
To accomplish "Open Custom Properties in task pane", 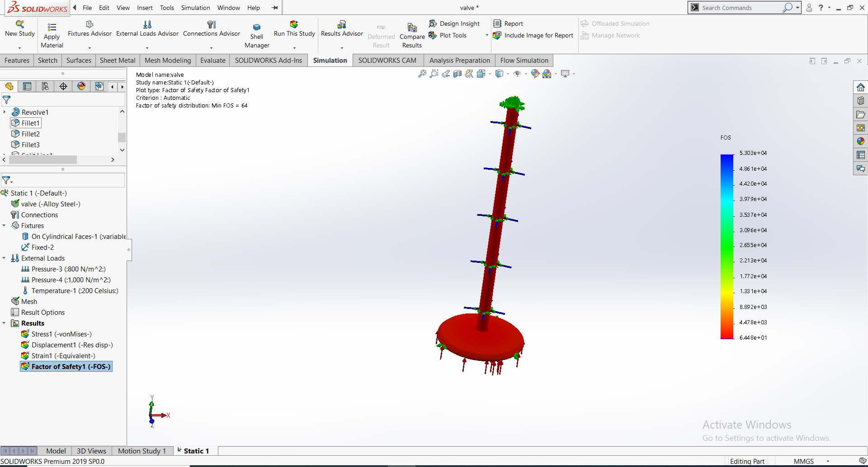I will pyautogui.click(x=861, y=155).
